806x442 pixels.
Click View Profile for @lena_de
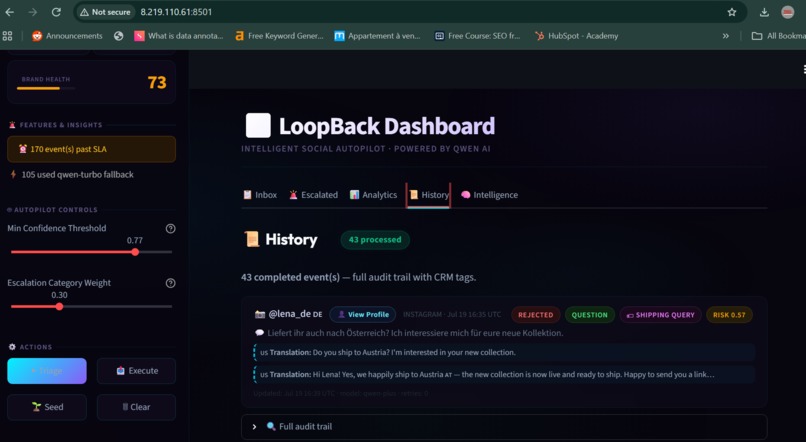pyautogui.click(x=363, y=315)
